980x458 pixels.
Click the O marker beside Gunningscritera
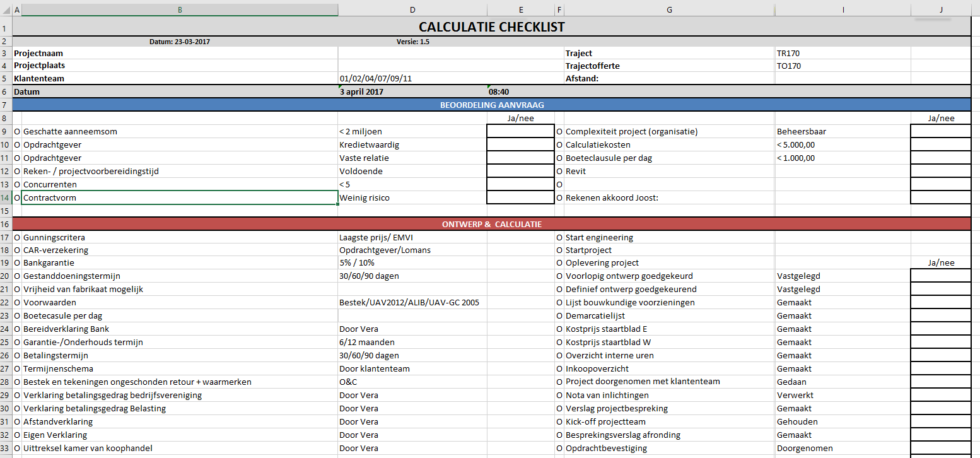coord(17,237)
